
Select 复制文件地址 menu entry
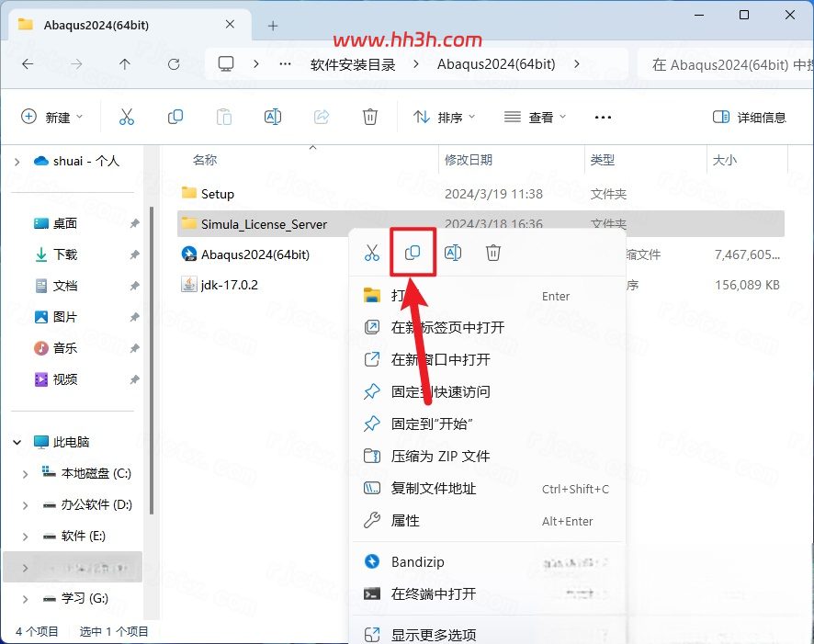point(487,489)
